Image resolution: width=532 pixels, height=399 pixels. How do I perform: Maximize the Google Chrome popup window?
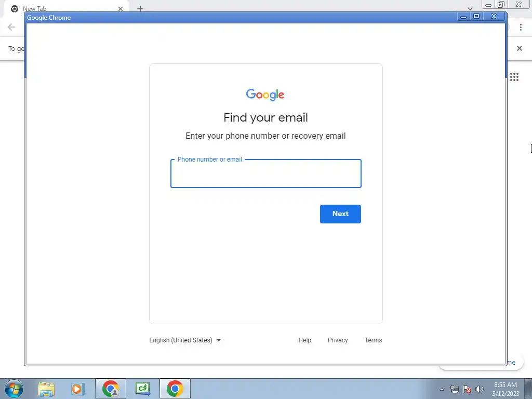[476, 16]
